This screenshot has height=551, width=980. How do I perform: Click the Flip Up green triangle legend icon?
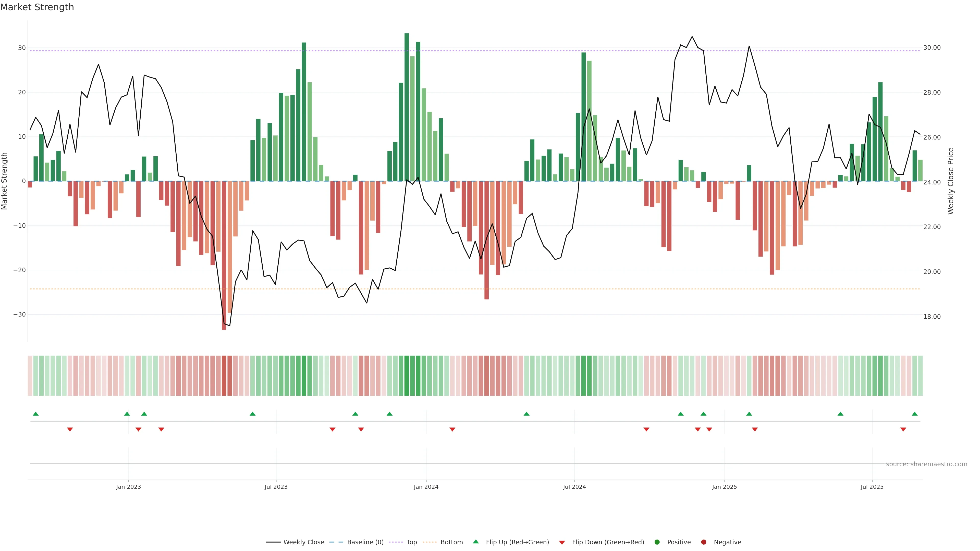click(x=475, y=542)
